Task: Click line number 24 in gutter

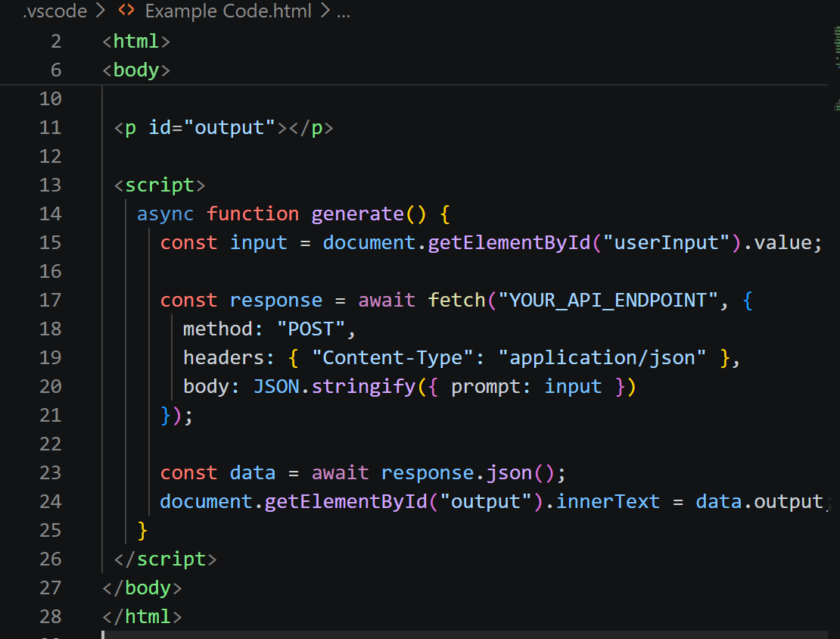Action: click(51, 501)
